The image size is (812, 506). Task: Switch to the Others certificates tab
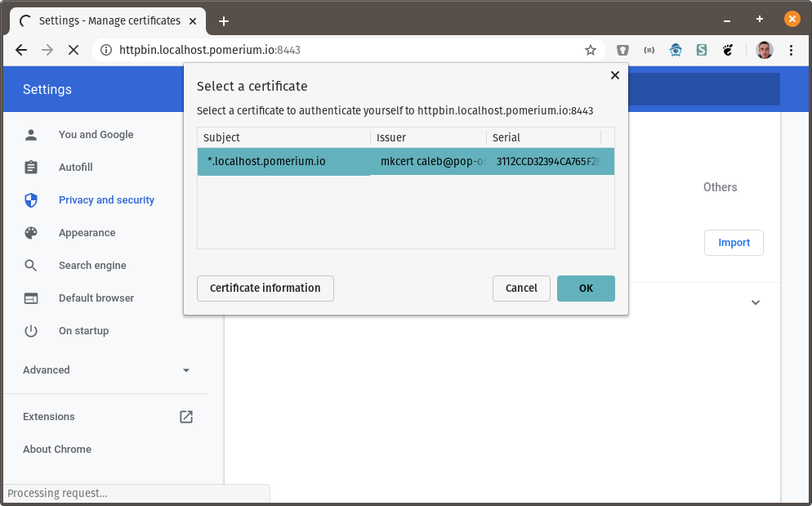pos(720,187)
